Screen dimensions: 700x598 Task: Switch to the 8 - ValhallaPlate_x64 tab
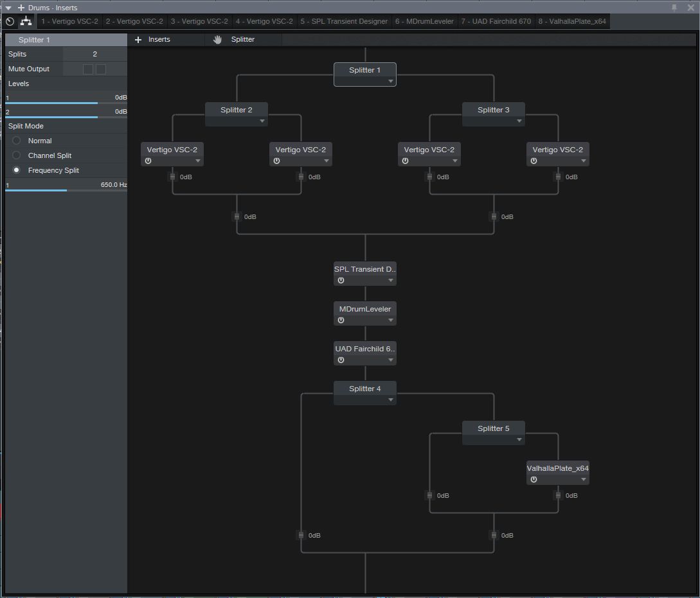pos(572,21)
